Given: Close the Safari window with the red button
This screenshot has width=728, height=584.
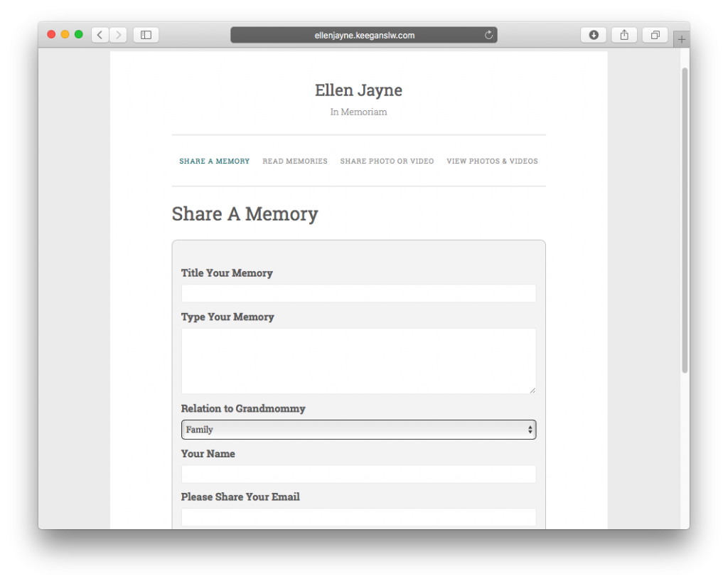Looking at the screenshot, I should pyautogui.click(x=51, y=34).
